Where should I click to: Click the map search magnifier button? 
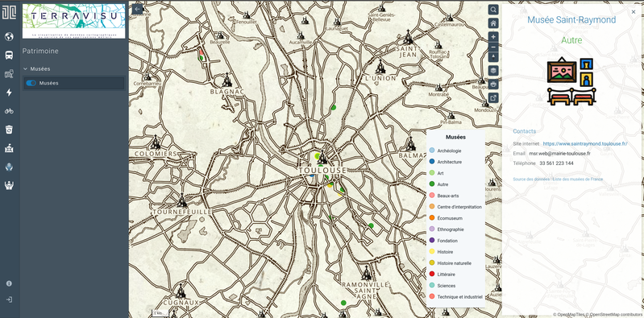[493, 10]
